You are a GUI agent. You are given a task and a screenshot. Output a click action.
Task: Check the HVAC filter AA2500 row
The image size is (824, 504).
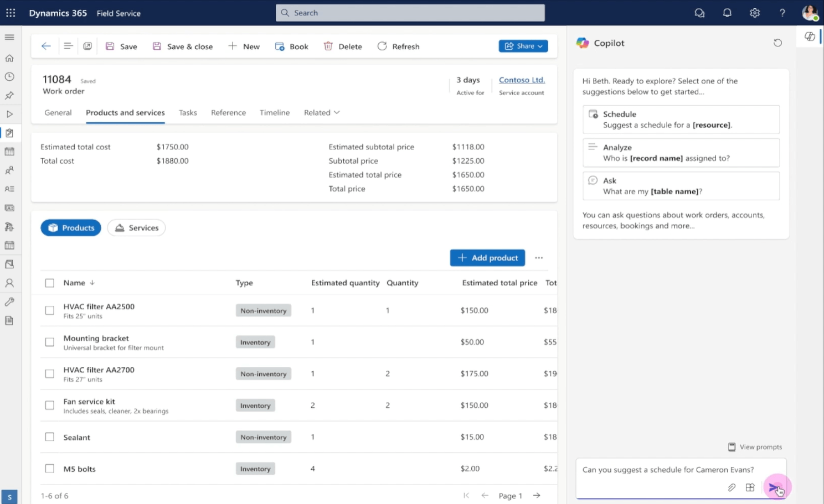coord(49,310)
